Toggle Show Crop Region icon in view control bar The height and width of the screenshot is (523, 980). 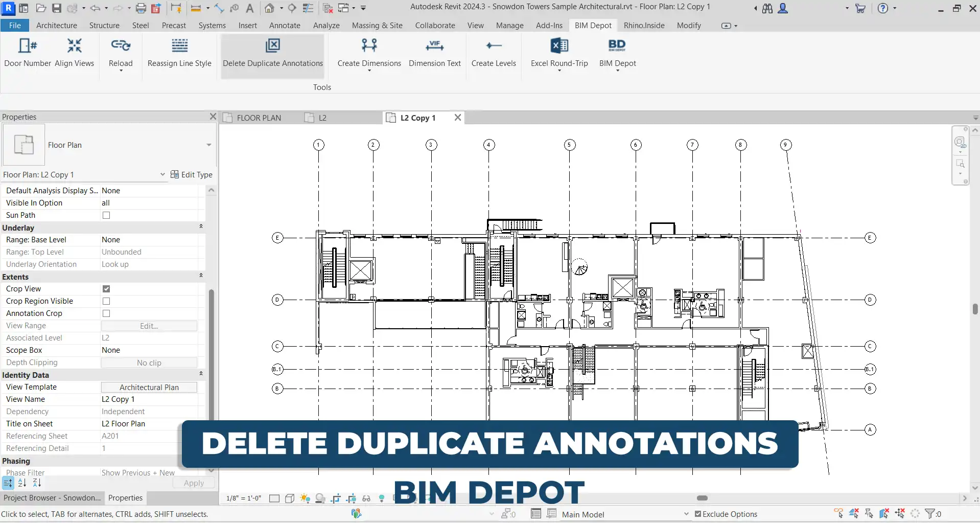(351, 498)
